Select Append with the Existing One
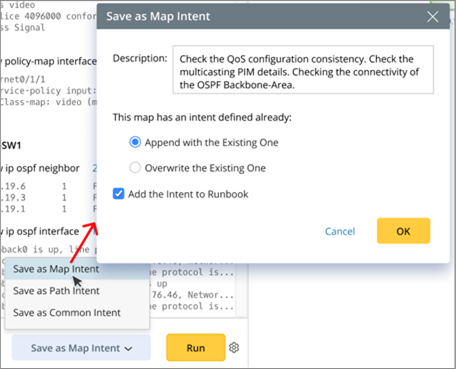Viewport: 456px width, 369px height. pyautogui.click(x=135, y=142)
